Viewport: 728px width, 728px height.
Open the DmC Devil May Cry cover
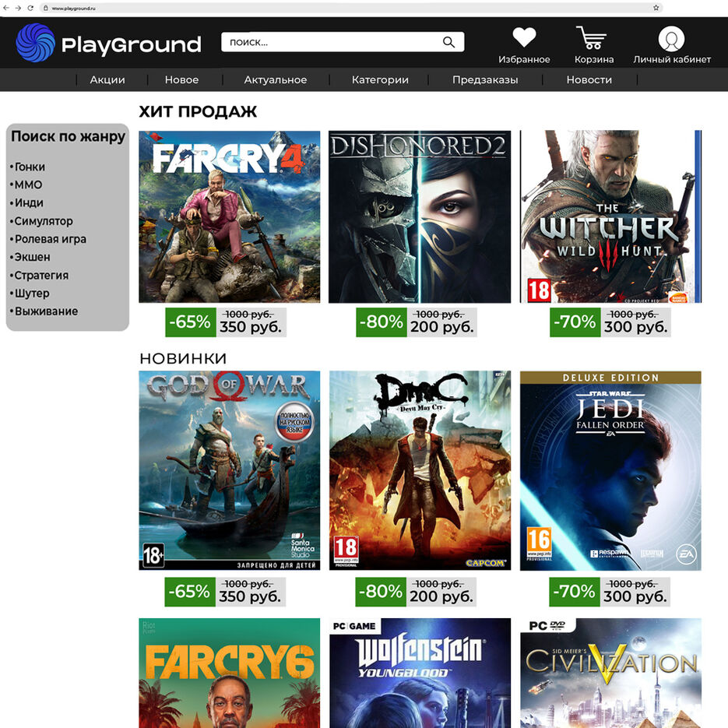click(420, 470)
